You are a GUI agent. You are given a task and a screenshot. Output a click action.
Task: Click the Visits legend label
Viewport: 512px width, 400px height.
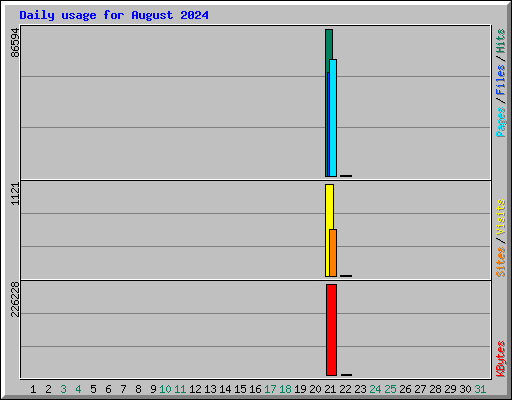click(501, 217)
